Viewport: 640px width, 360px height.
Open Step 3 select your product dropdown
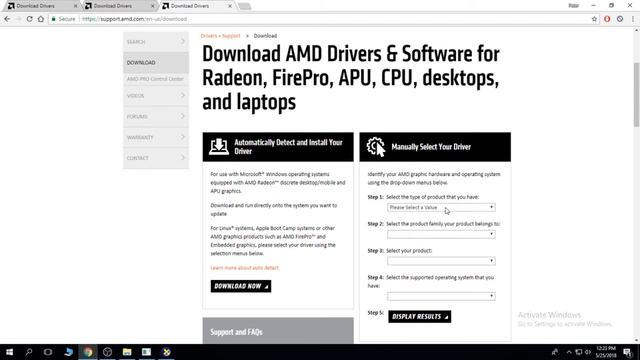point(441,261)
